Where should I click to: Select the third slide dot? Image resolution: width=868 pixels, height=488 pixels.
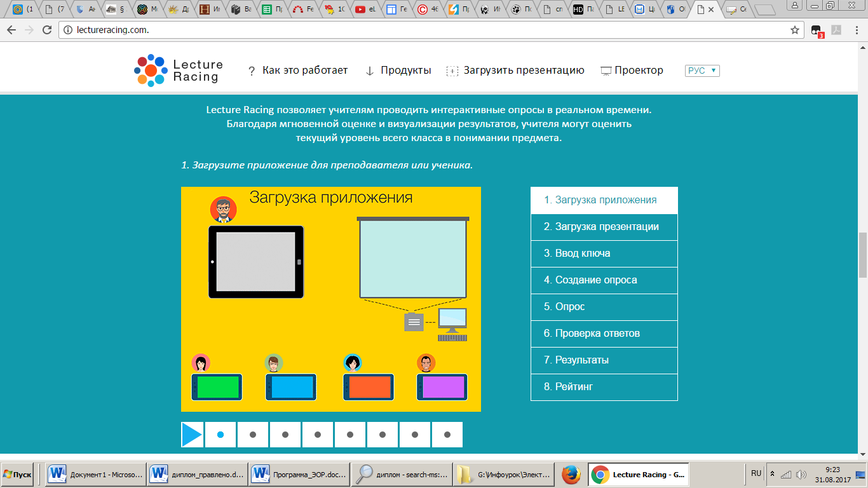pyautogui.click(x=285, y=435)
